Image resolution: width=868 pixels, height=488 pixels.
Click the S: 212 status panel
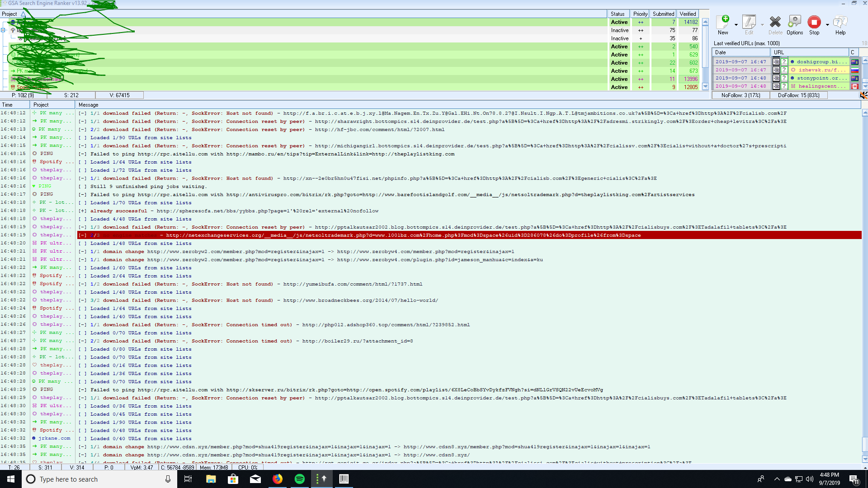click(71, 95)
